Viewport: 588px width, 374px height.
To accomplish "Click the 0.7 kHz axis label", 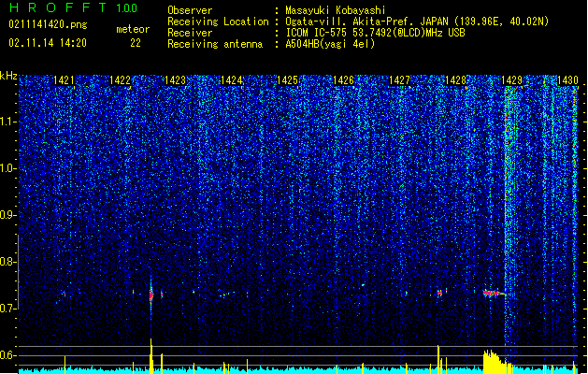I will point(7,309).
